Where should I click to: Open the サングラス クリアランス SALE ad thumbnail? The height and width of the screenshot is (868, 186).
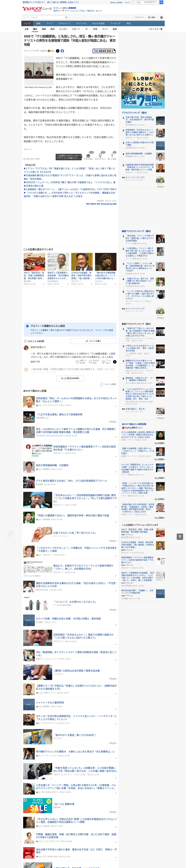click(38, 806)
